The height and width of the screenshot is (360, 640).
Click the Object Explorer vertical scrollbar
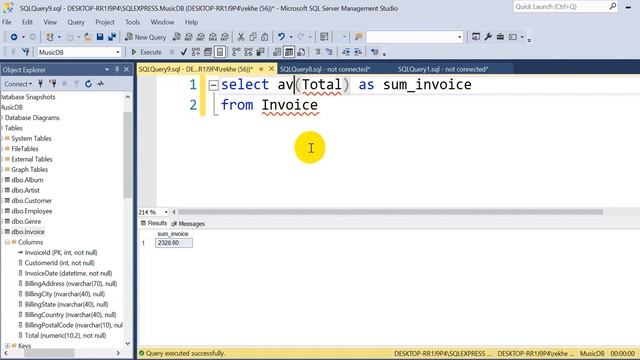[x=127, y=155]
